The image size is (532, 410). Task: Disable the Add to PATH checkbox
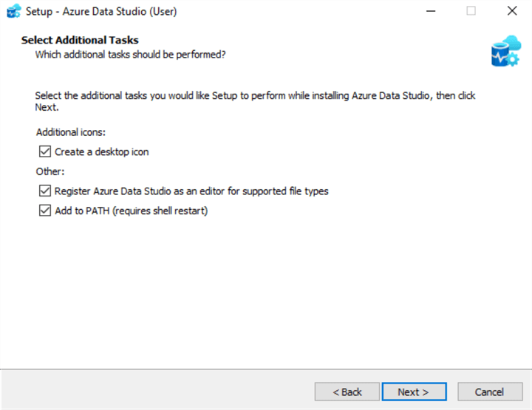(44, 211)
